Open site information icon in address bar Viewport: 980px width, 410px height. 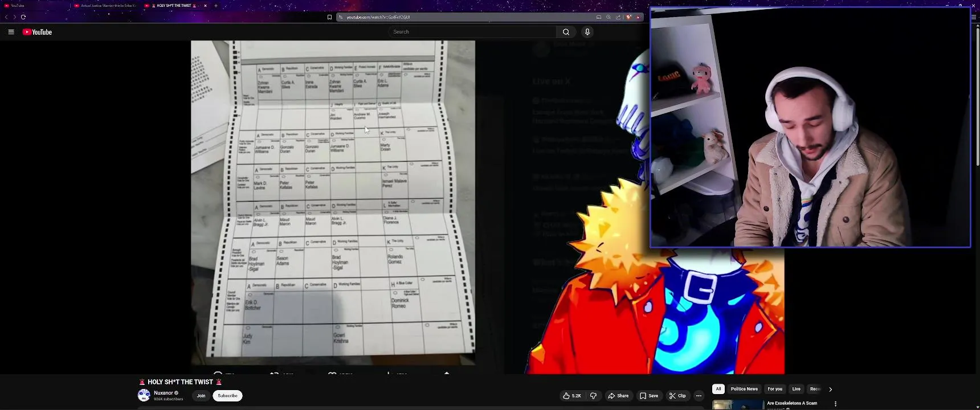click(341, 17)
